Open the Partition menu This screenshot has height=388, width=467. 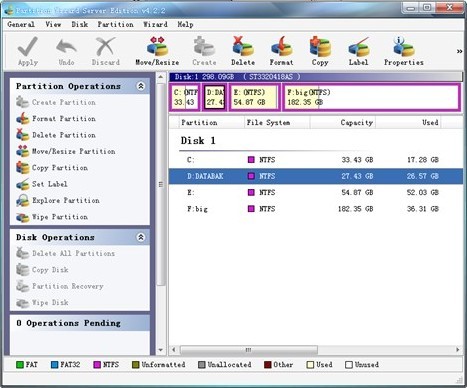point(115,24)
